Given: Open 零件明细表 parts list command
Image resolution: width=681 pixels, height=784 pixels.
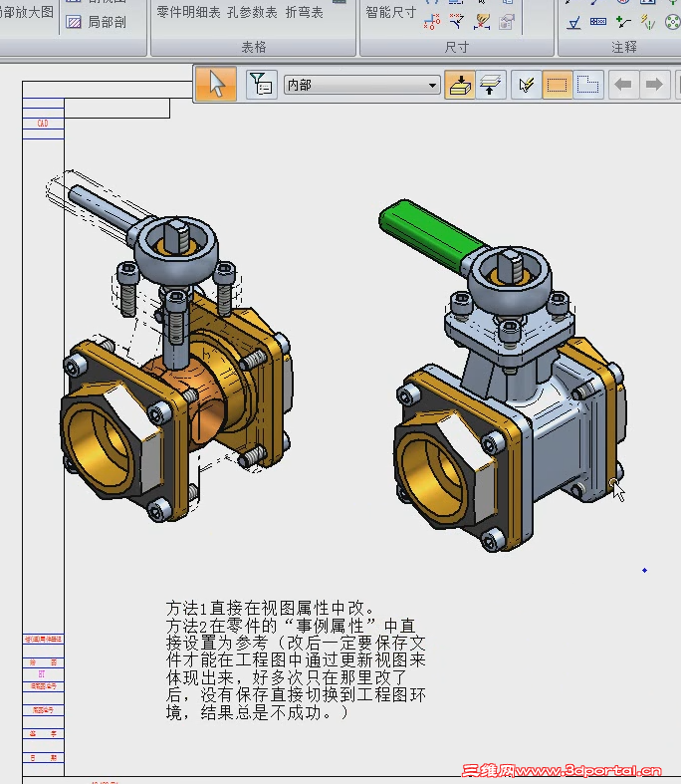Looking at the screenshot, I should [188, 12].
